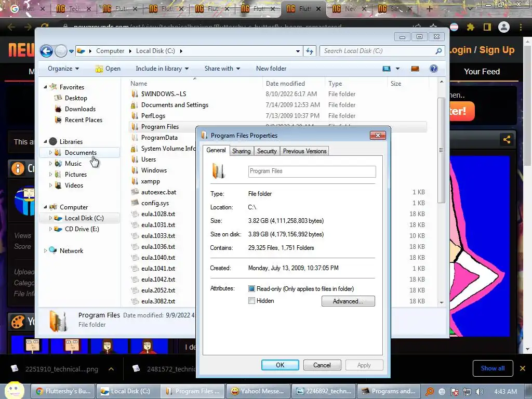Toggle the Read-only attribute checkbox
The image size is (532, 399).
[x=251, y=289]
